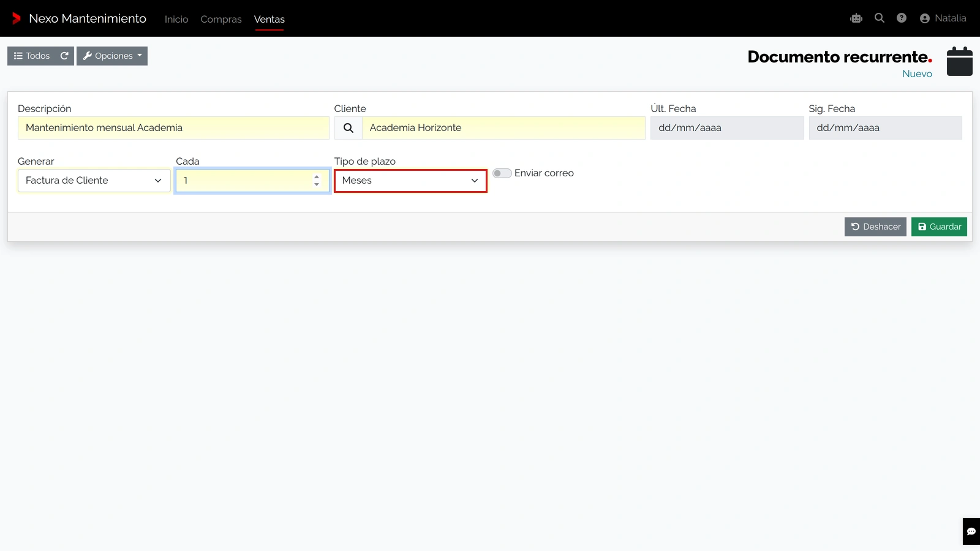This screenshot has width=980, height=551.
Task: Click the Nexo Mantenimiento brand link
Action: 88,18
